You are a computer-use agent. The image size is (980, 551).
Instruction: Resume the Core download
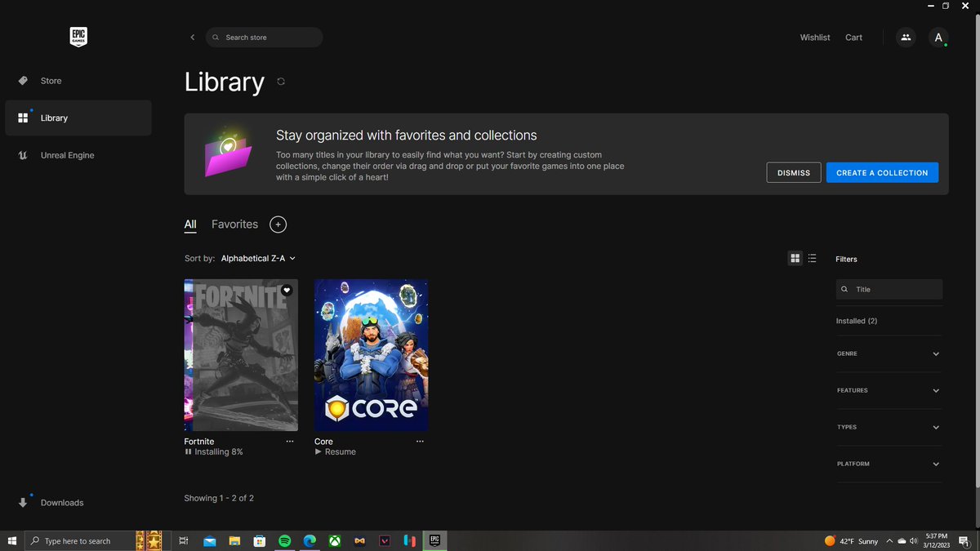click(335, 451)
